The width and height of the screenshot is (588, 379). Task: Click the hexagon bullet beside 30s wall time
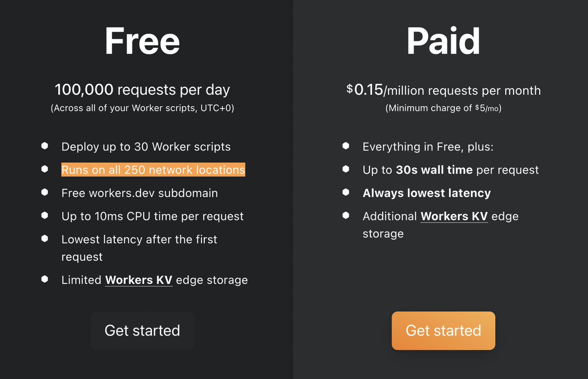(346, 169)
